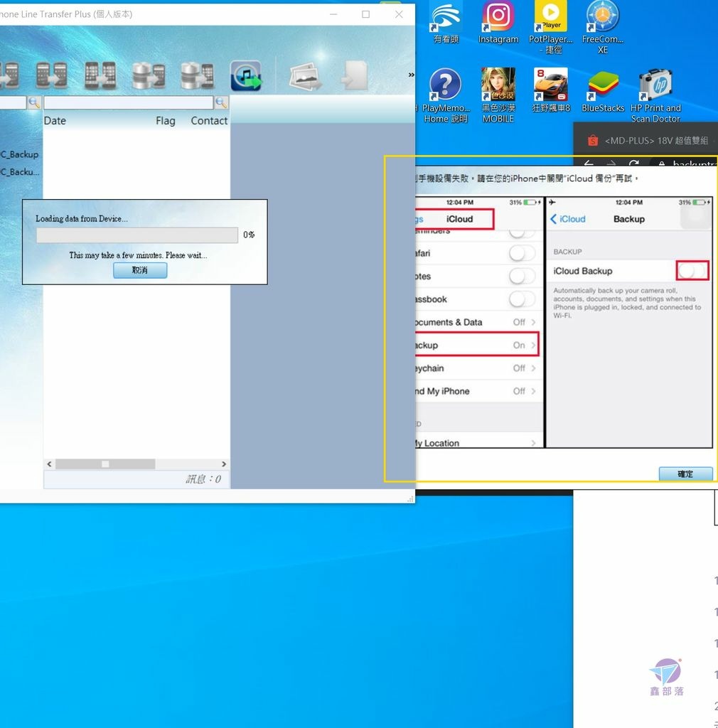The height and width of the screenshot is (728, 718).
Task: Sort by the Flag column header
Action: click(x=165, y=121)
